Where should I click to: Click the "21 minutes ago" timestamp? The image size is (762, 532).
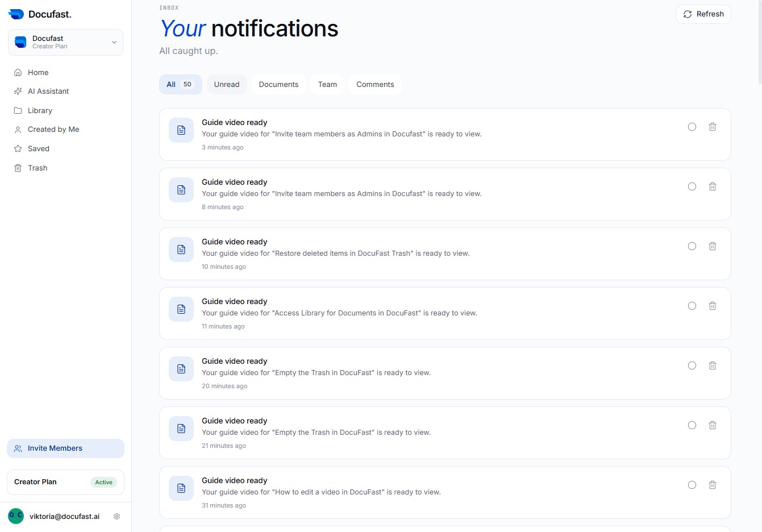(224, 446)
